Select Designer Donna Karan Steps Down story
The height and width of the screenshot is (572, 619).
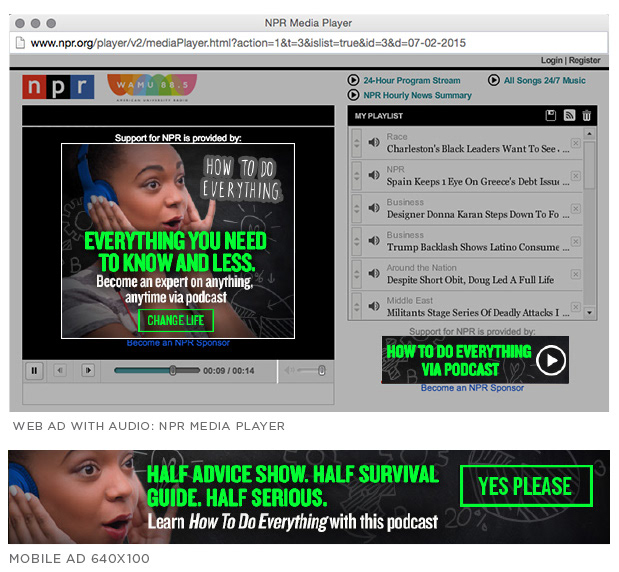point(478,215)
